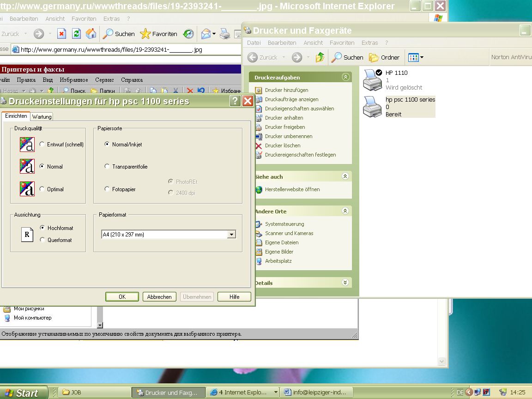
Task: Click Мой компьютер in background image
Action: click(33, 318)
